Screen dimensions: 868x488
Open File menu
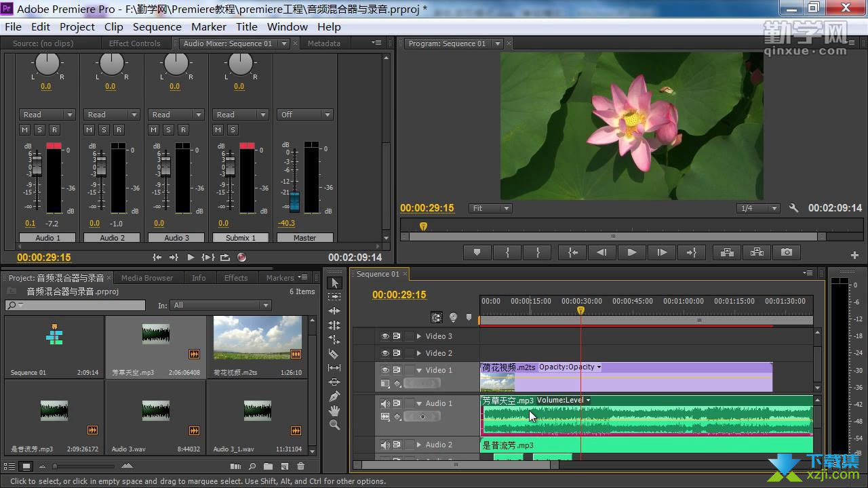click(13, 26)
